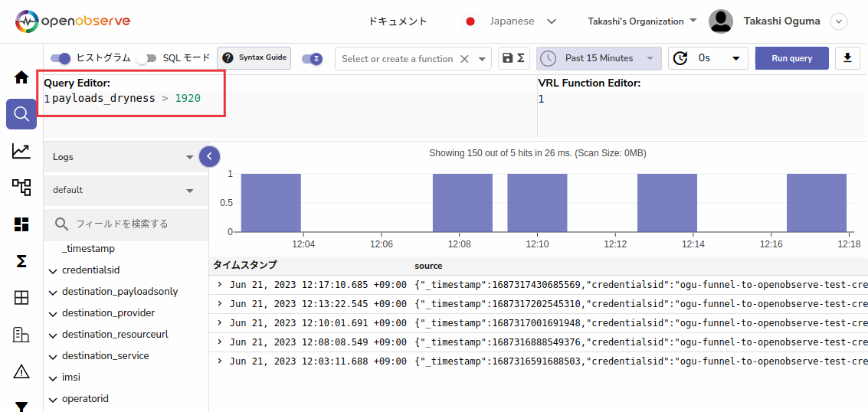868x412 pixels.
Task: Expand the credentialsid field
Action: pyautogui.click(x=53, y=271)
